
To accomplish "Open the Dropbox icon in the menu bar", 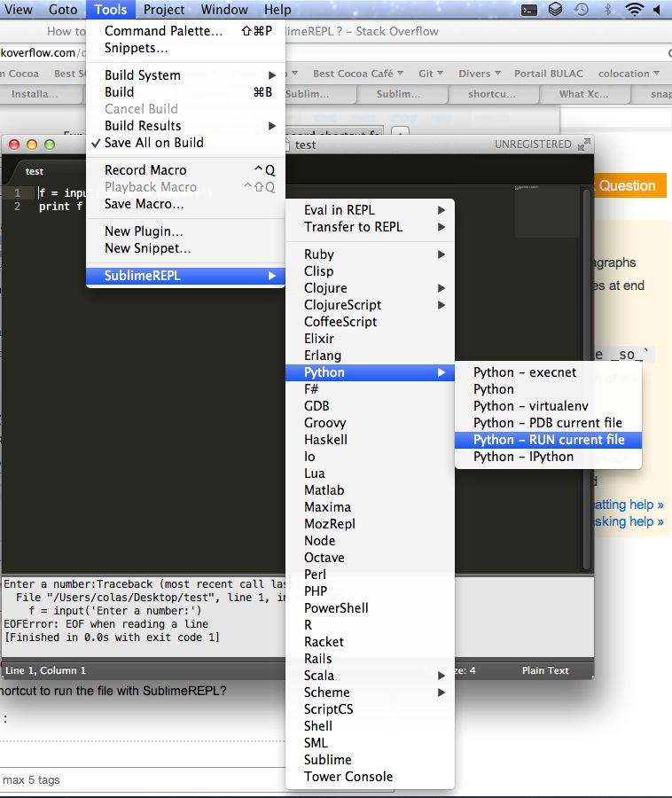I will pyautogui.click(x=556, y=9).
